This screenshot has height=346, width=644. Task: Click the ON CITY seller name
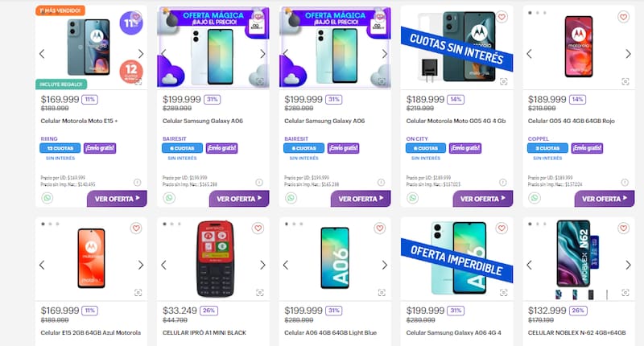click(415, 138)
